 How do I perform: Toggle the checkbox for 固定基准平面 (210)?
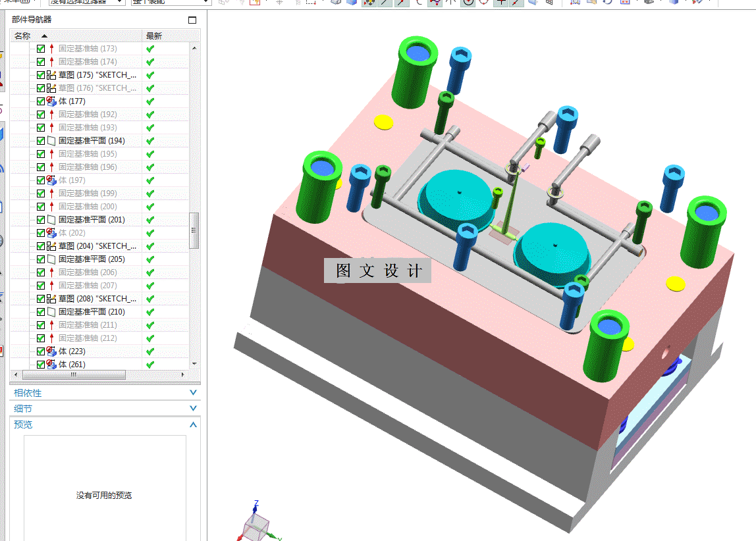(x=41, y=312)
